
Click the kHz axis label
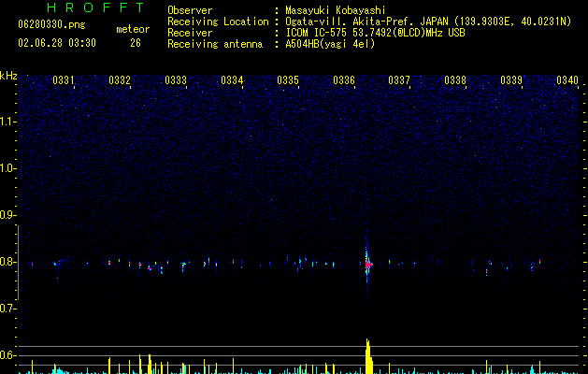click(8, 76)
